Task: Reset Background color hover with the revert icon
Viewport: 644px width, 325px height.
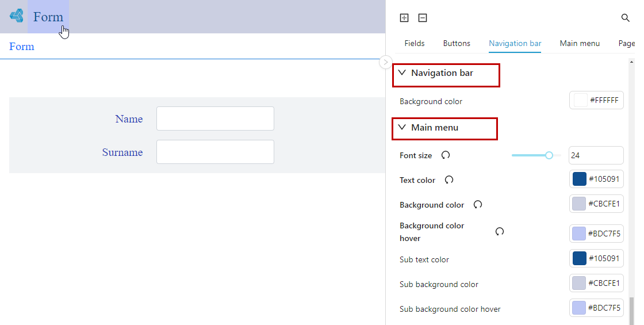Action: pos(500,231)
